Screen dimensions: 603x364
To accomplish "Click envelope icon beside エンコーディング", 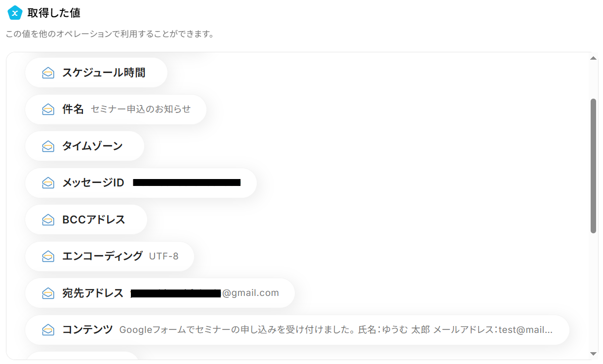I will coord(48,256).
